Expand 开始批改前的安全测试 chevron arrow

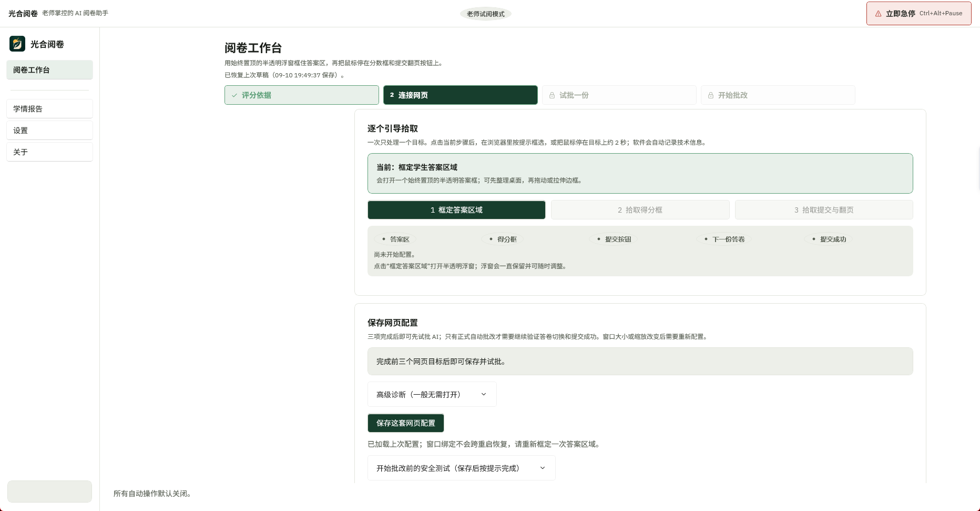tap(543, 468)
